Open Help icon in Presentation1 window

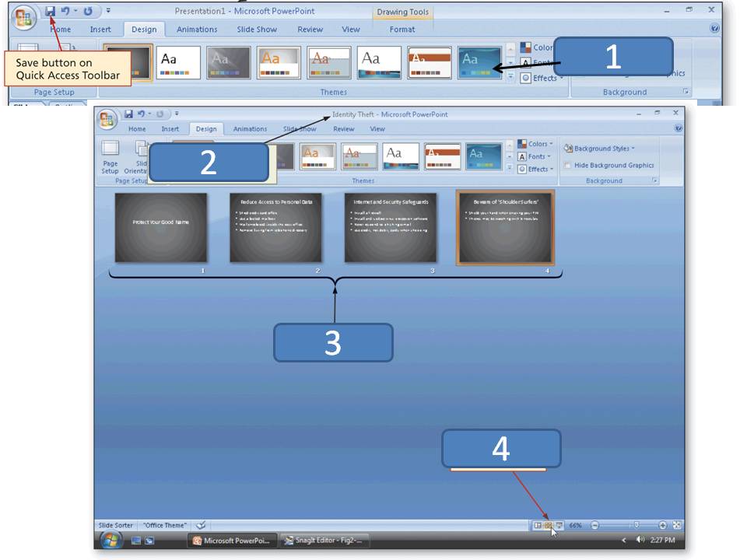coord(714,28)
